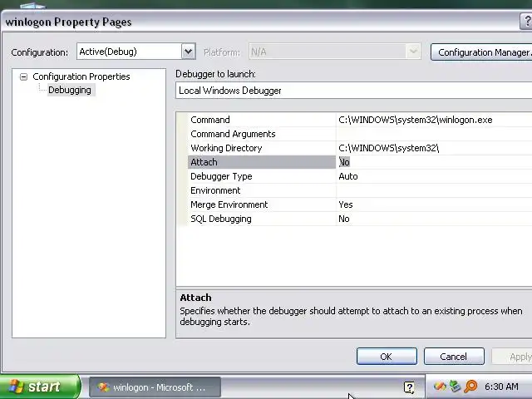
Task: Select the Attach property label
Action: coord(262,162)
